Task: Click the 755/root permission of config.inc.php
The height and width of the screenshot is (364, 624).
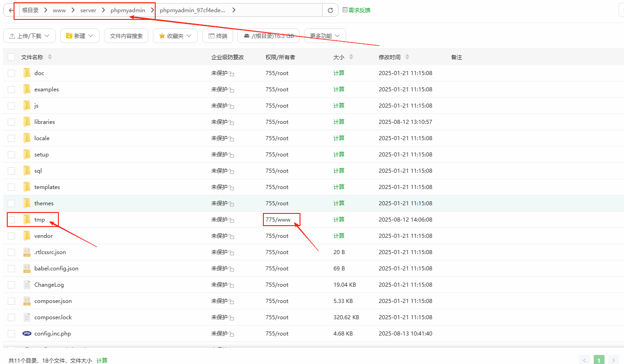Action: [277, 333]
